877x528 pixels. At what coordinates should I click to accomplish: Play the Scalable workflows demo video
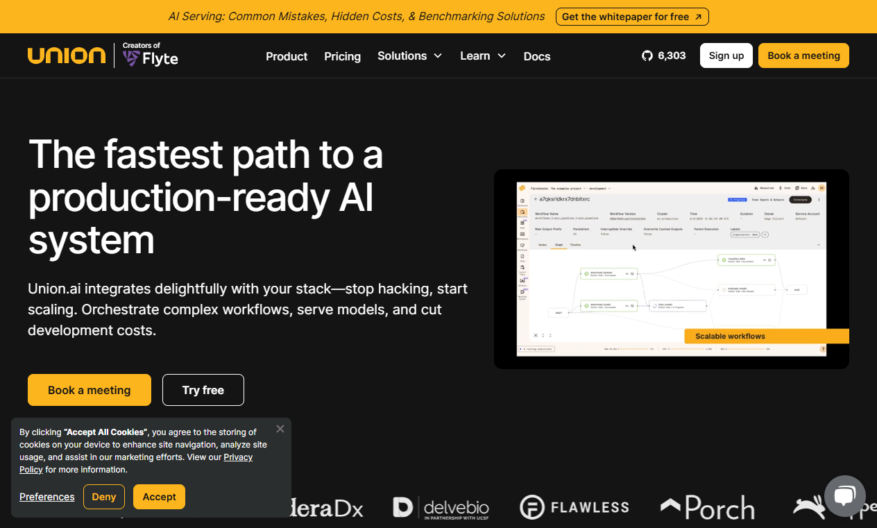tap(671, 269)
